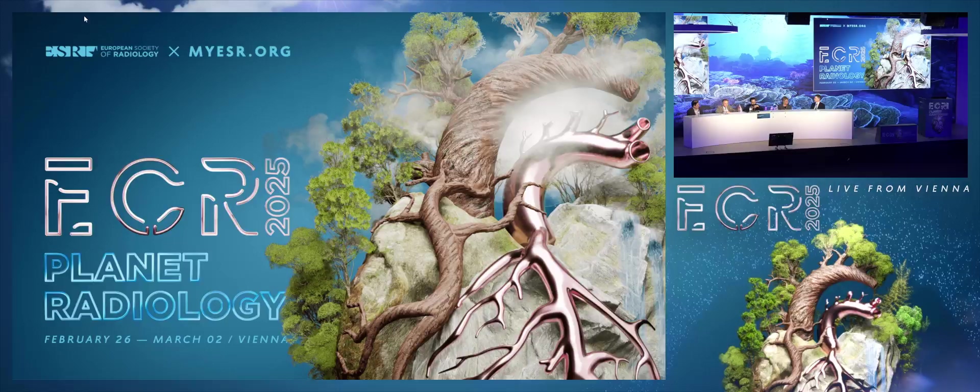Click the MYESR.ORG text
The width and height of the screenshot is (980, 392).
click(x=240, y=52)
